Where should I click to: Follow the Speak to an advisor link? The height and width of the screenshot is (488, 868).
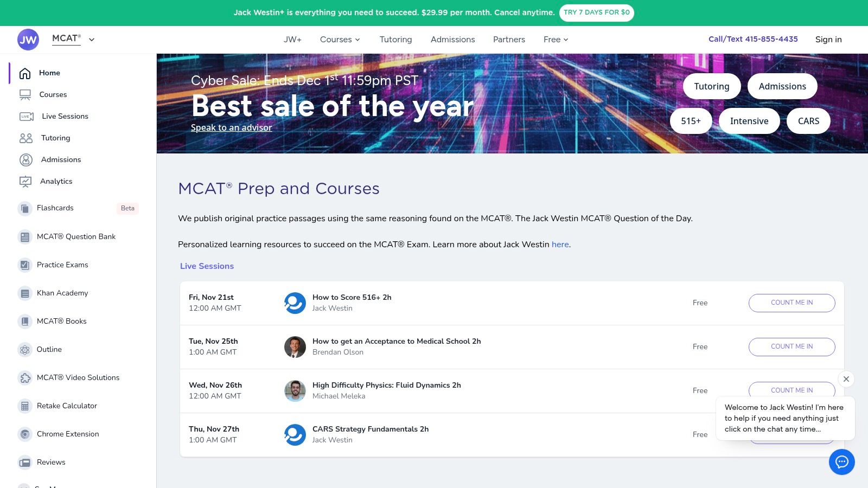tap(231, 128)
